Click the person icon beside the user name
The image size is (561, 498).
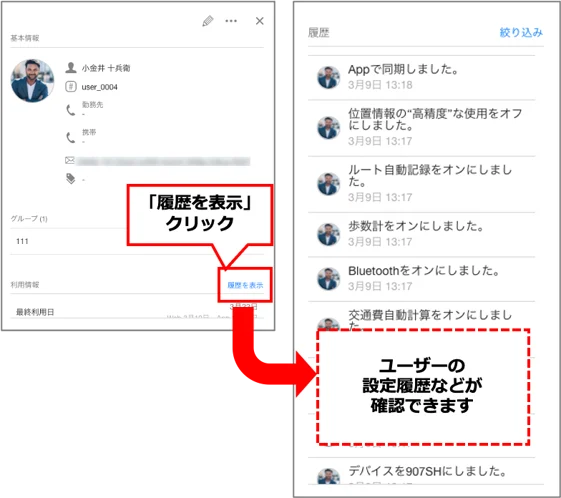click(x=71, y=68)
